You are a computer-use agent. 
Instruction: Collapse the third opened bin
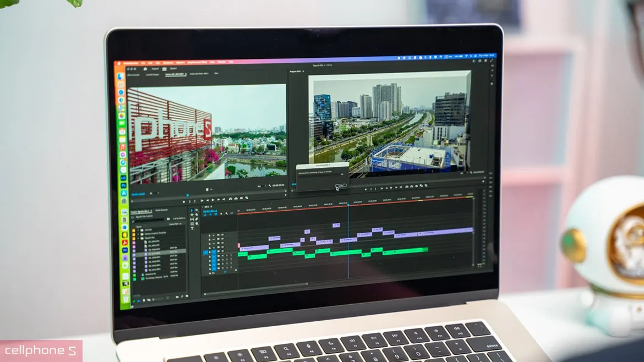pyautogui.click(x=138, y=238)
